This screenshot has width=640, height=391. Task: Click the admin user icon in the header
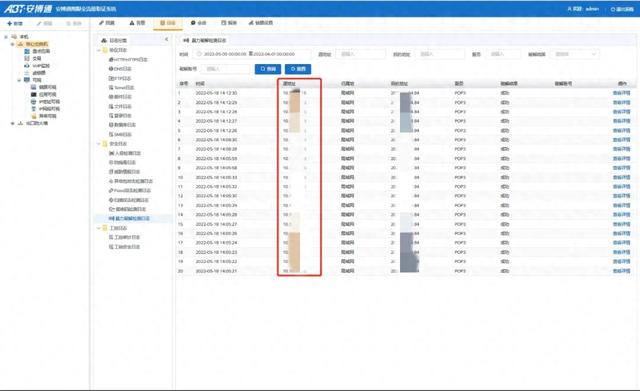tap(569, 9)
